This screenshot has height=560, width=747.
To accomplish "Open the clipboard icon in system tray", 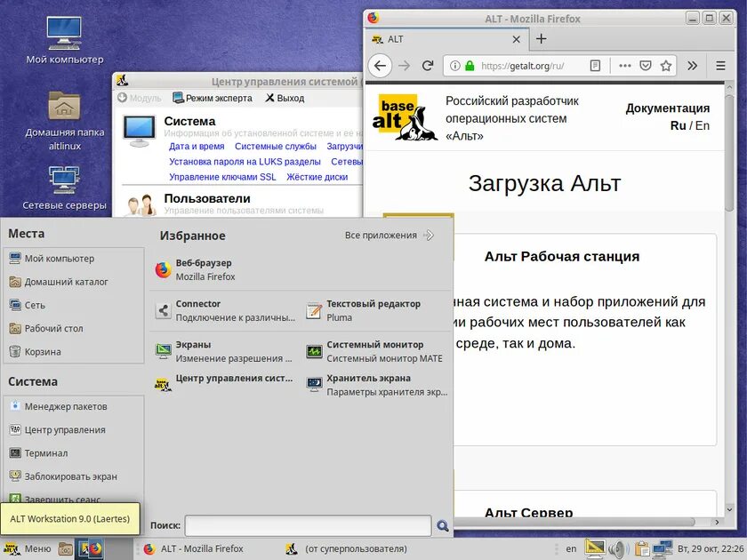I will click(642, 548).
